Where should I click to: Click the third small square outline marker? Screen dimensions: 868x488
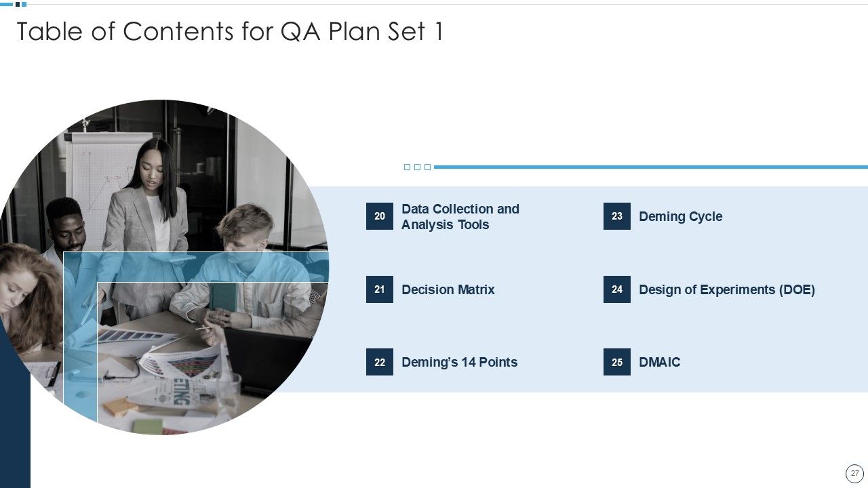[427, 167]
